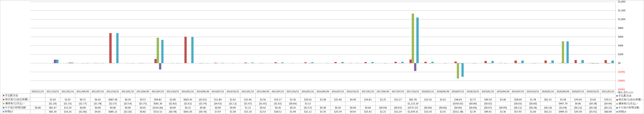Screen dimensions: 644x114
Task: Click the $1,039.31 financing CF cell
Action: pyautogui.click(x=413, y=112)
